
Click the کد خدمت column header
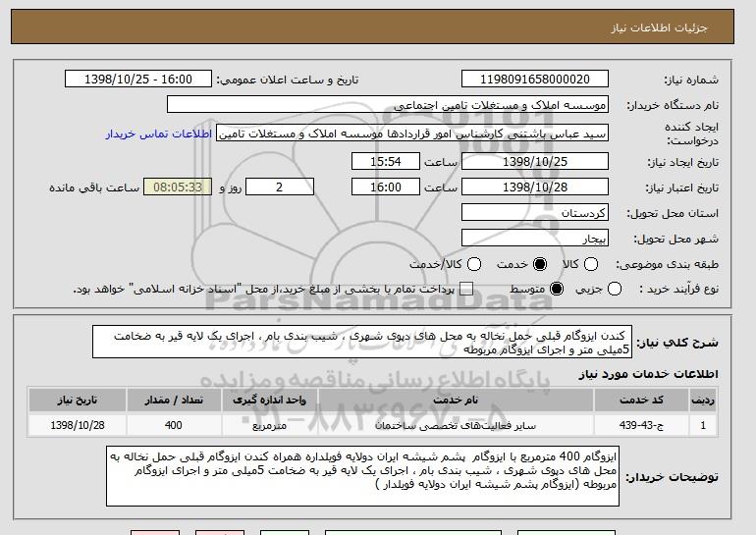click(x=641, y=401)
